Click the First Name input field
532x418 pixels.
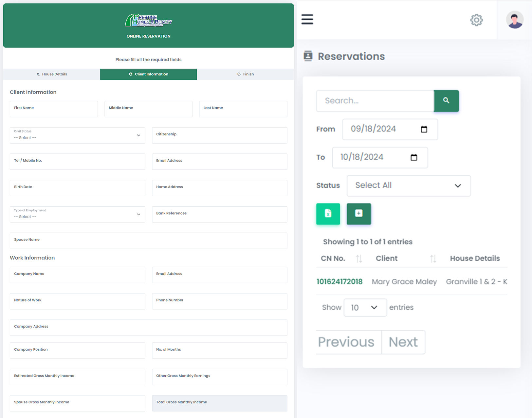pos(54,109)
